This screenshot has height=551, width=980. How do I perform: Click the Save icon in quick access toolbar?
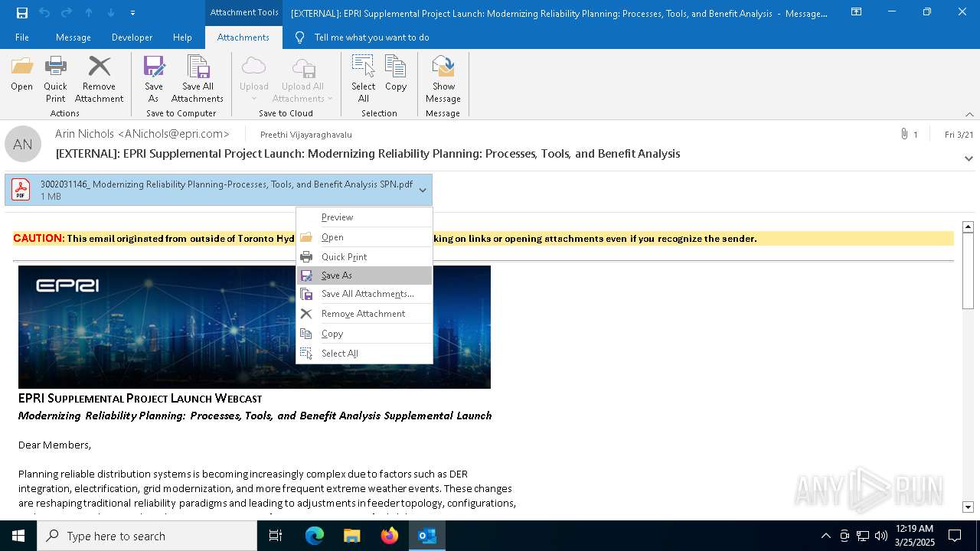(x=21, y=12)
